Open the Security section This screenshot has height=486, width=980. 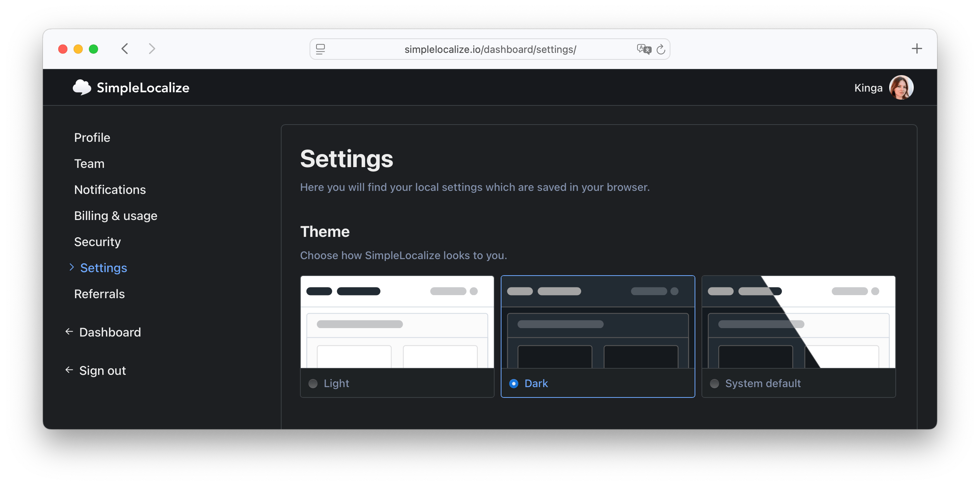coord(97,242)
